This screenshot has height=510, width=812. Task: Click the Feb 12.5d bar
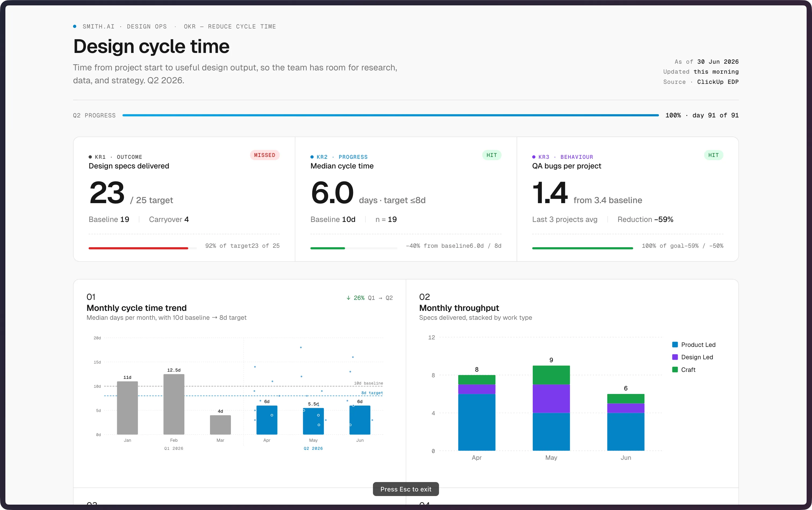pos(174,404)
